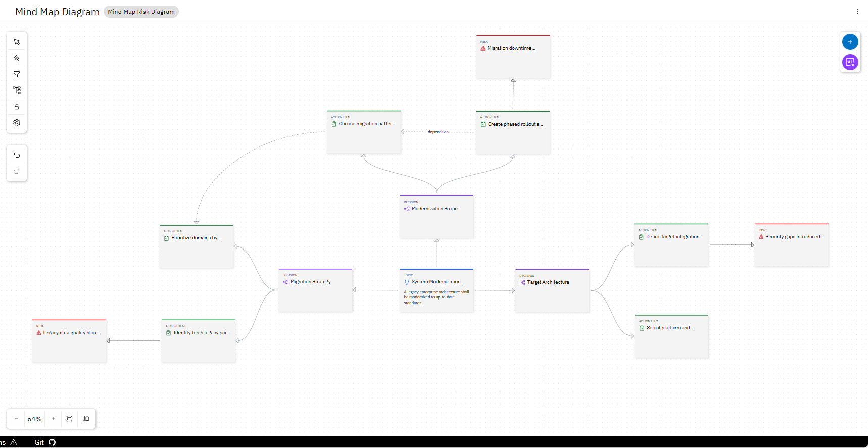The width and height of the screenshot is (868, 448).
Task: Open the filter tool
Action: (x=17, y=74)
